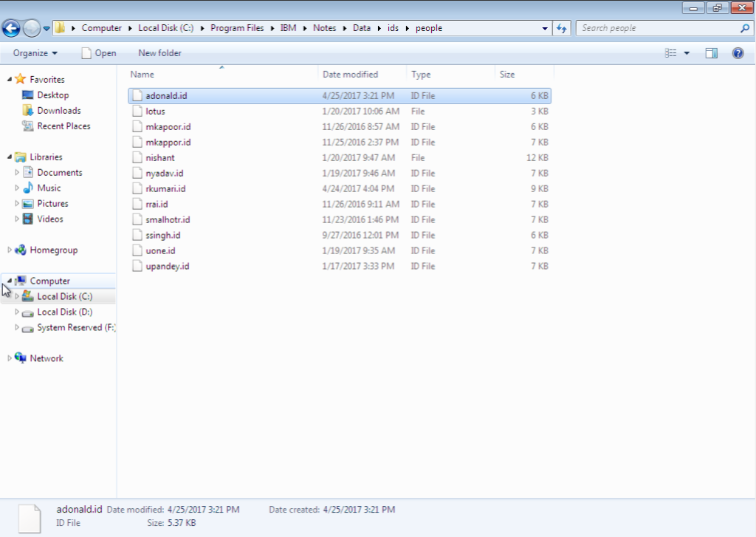Click New folder button
756x537 pixels.
tap(160, 53)
